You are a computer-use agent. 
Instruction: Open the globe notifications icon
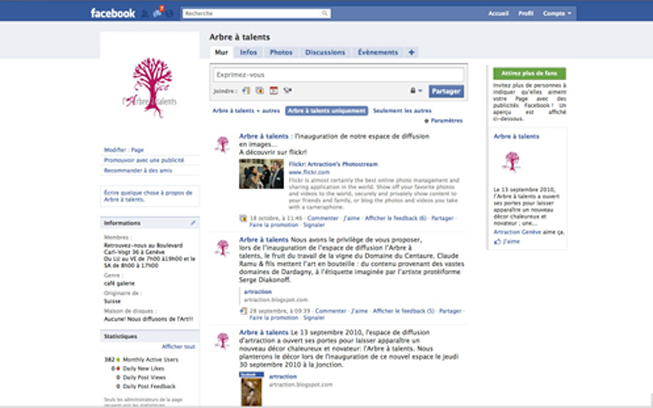tap(171, 13)
